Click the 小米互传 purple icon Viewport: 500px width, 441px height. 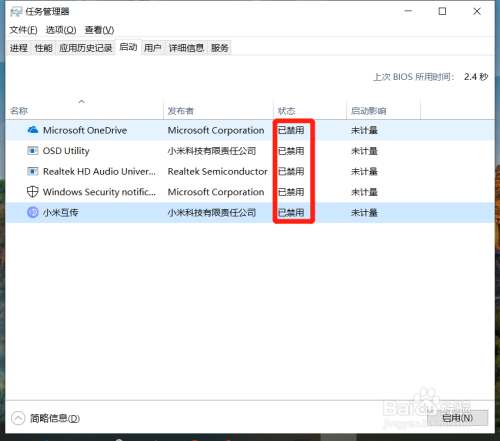point(33,212)
